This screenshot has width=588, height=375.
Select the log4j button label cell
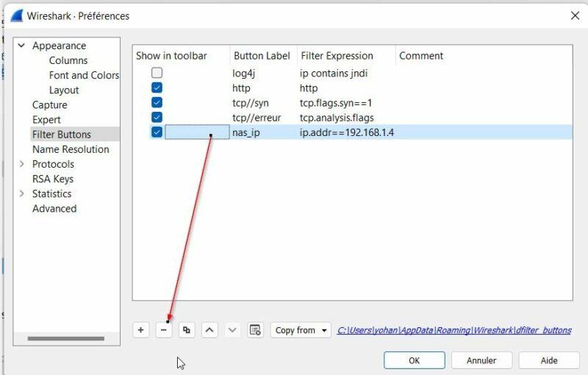point(244,73)
